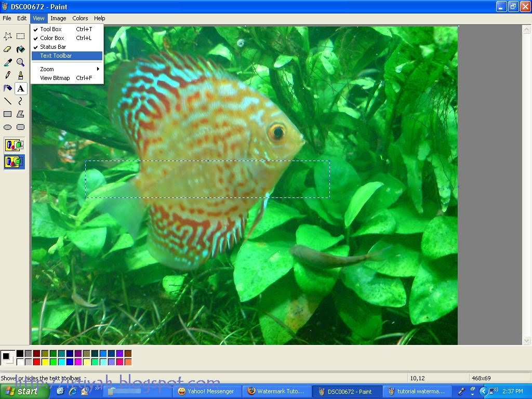Open the Colors menu
Image resolution: width=532 pixels, height=399 pixels.
80,18
